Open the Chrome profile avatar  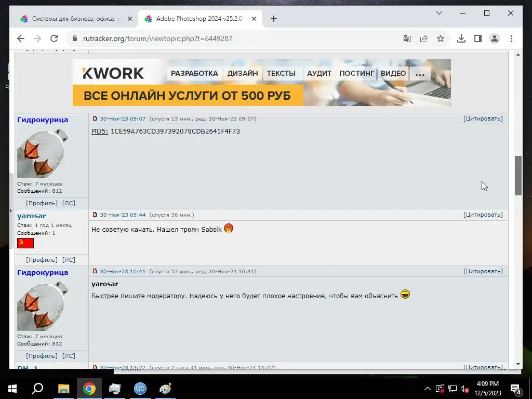click(x=495, y=38)
